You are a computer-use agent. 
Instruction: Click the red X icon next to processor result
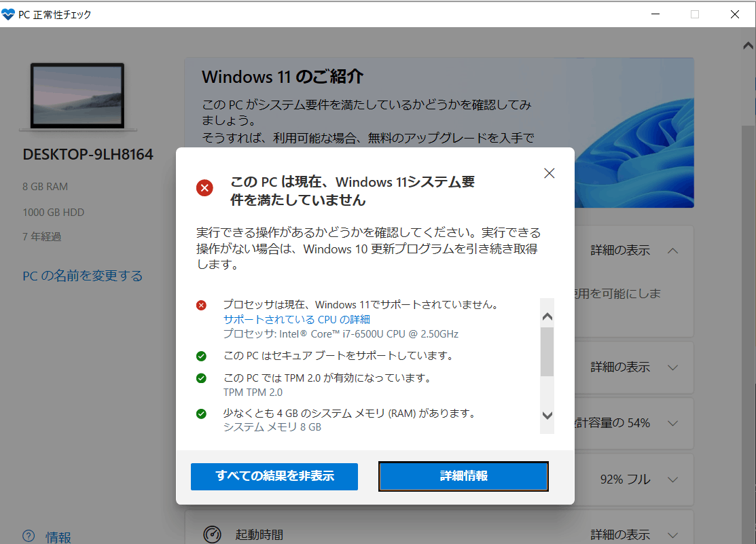pyautogui.click(x=202, y=305)
